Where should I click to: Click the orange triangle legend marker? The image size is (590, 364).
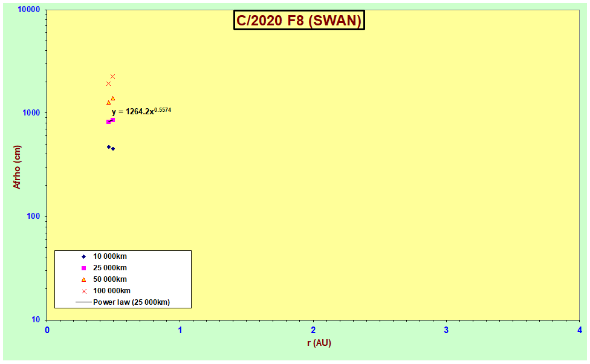click(x=84, y=280)
